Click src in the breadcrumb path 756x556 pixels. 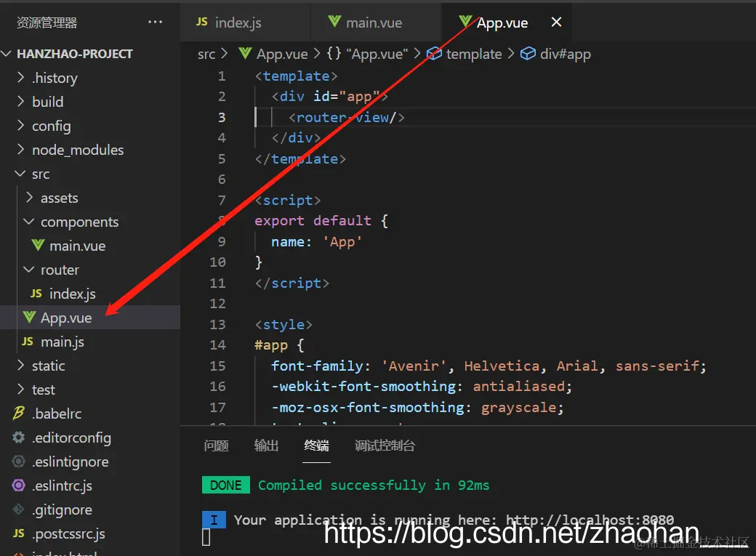[206, 54]
